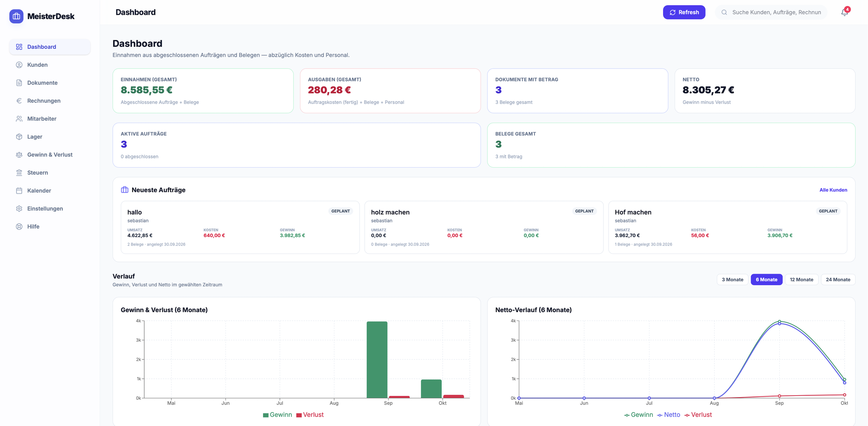This screenshot has width=868, height=426.
Task: Select the 12 Monate time range
Action: [801, 279]
